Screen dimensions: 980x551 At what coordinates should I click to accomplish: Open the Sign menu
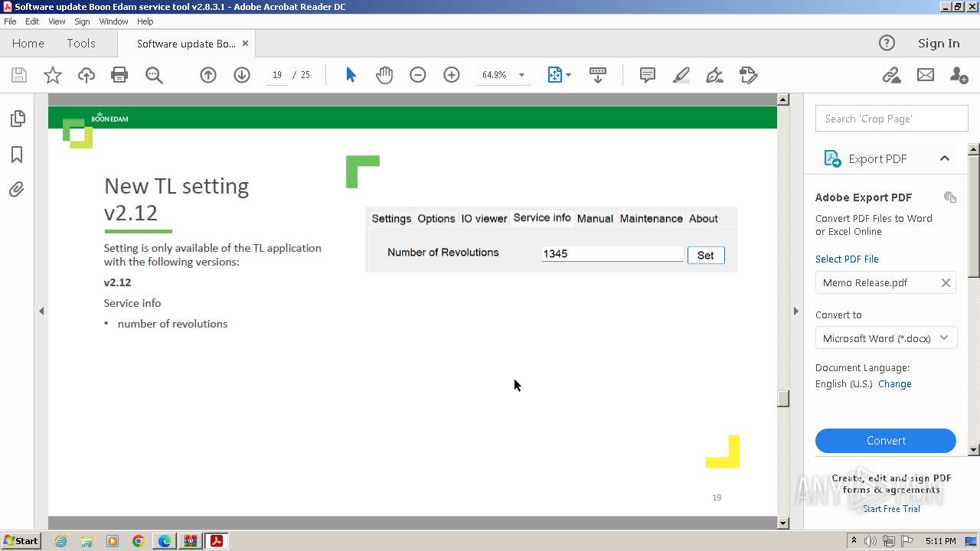click(x=82, y=21)
